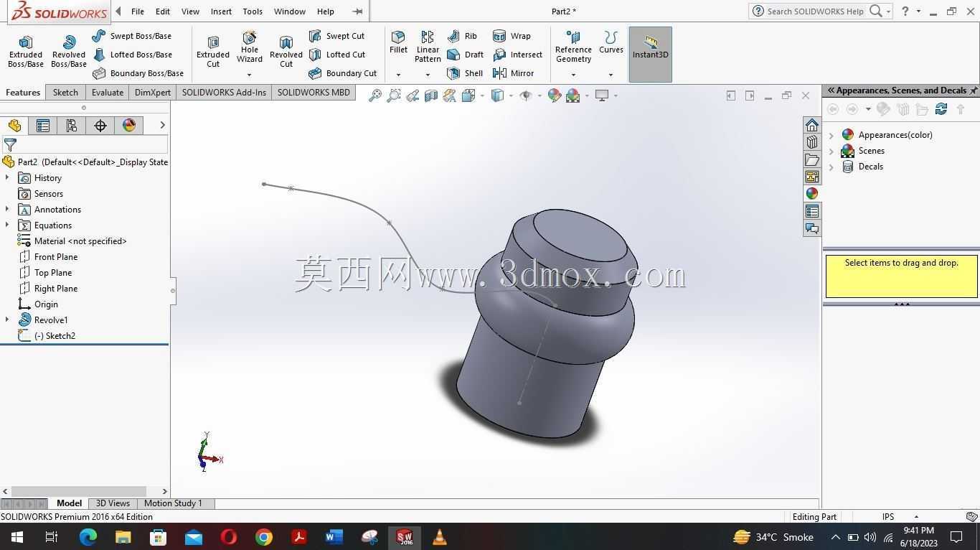This screenshot has height=550, width=980.
Task: Click Lofted Boss/Base tool
Action: point(132,55)
